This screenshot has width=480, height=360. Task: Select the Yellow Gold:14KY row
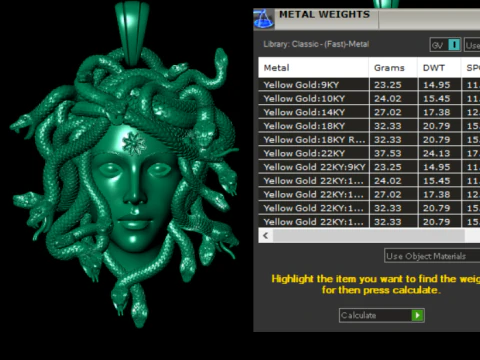[x=369, y=112]
